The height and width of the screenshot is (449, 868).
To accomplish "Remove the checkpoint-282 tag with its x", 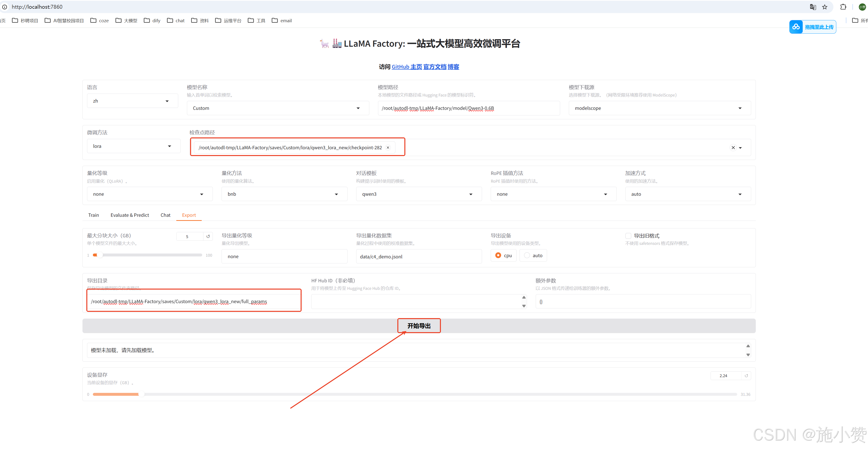I will click(x=388, y=148).
